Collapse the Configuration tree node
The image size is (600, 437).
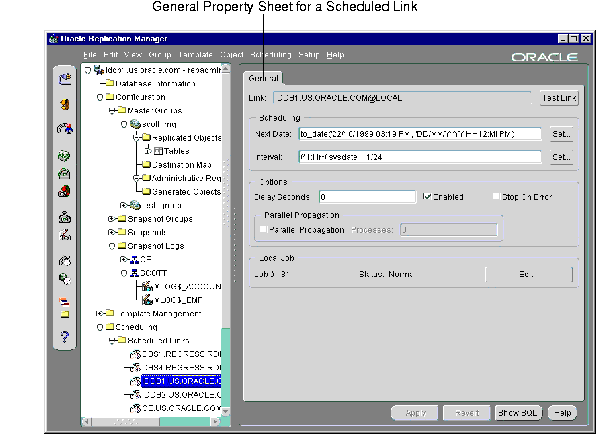[98, 97]
